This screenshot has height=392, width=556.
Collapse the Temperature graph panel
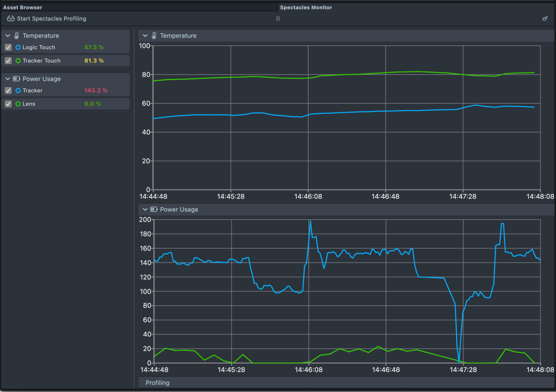(x=145, y=36)
